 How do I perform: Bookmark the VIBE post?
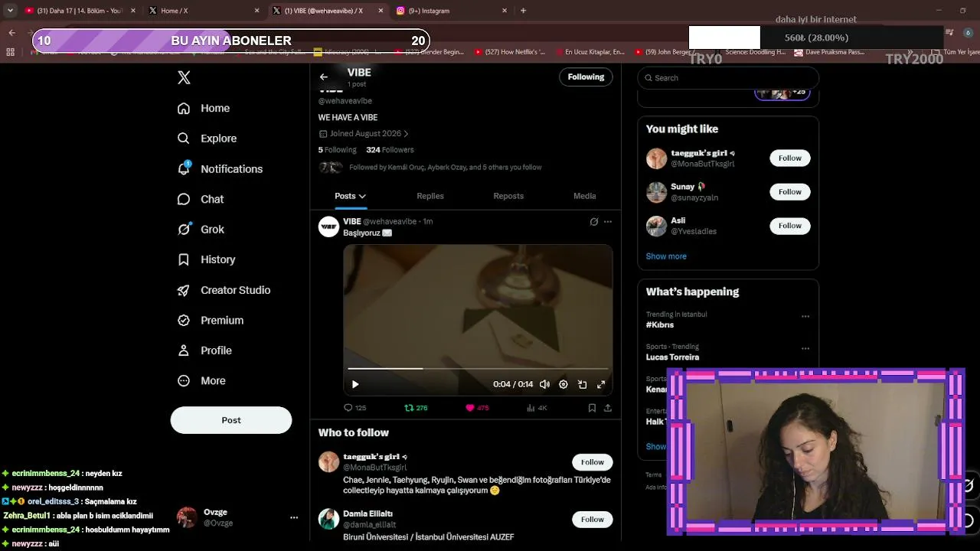(592, 408)
